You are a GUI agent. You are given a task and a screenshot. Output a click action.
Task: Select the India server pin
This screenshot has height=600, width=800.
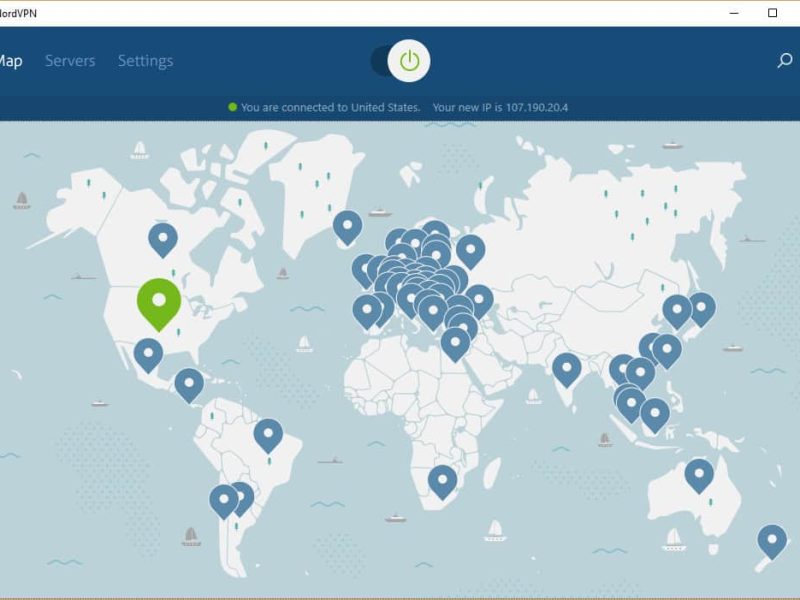point(567,370)
